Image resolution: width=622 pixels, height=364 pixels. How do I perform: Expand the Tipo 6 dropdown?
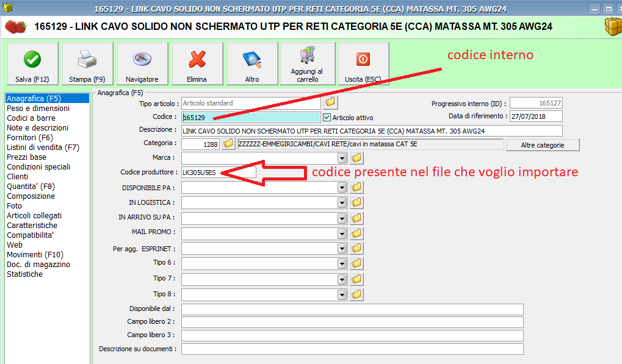click(342, 264)
